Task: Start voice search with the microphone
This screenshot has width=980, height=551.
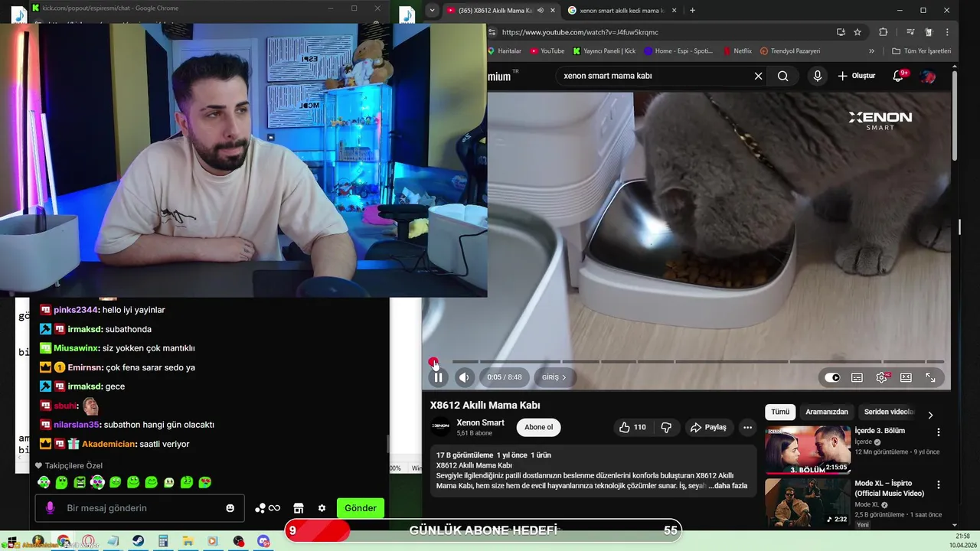Action: click(817, 76)
